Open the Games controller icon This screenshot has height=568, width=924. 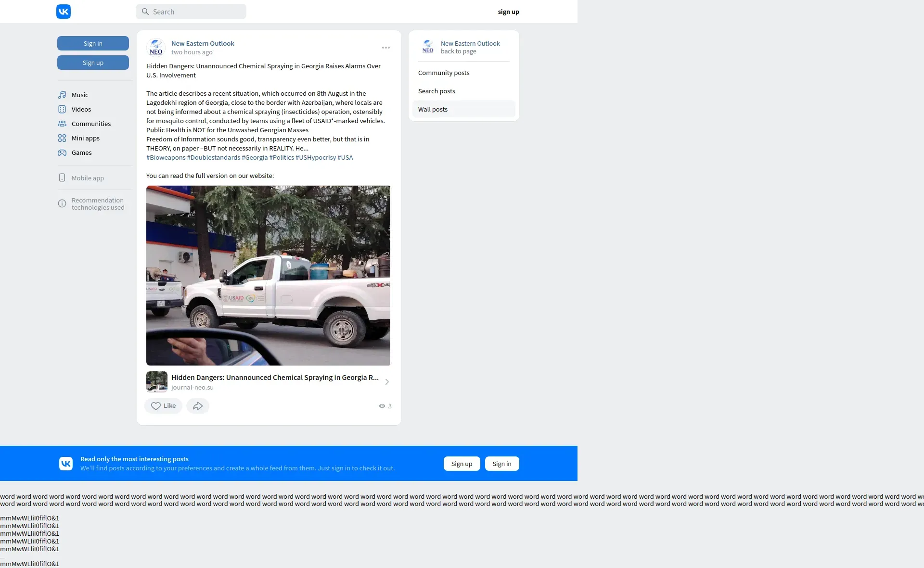click(62, 152)
